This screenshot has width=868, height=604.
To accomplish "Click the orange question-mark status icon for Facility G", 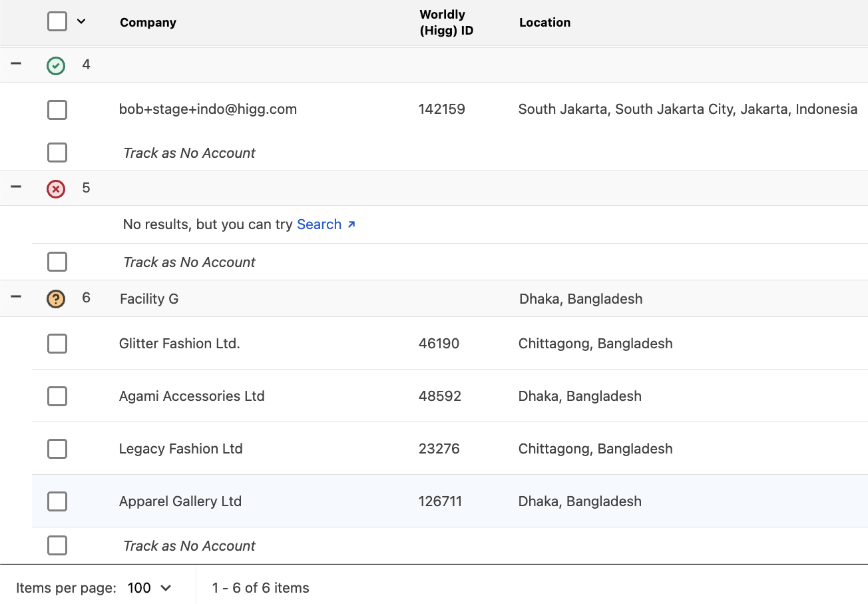I will [56, 298].
